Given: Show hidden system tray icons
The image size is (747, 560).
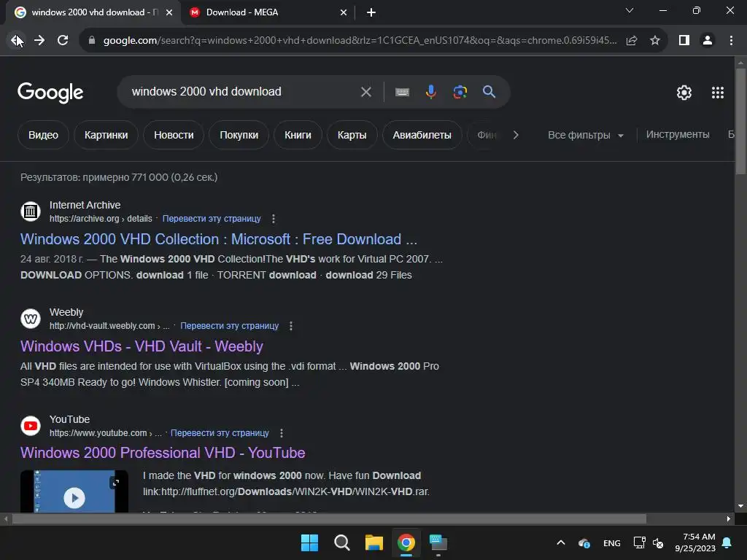Looking at the screenshot, I should tap(561, 542).
